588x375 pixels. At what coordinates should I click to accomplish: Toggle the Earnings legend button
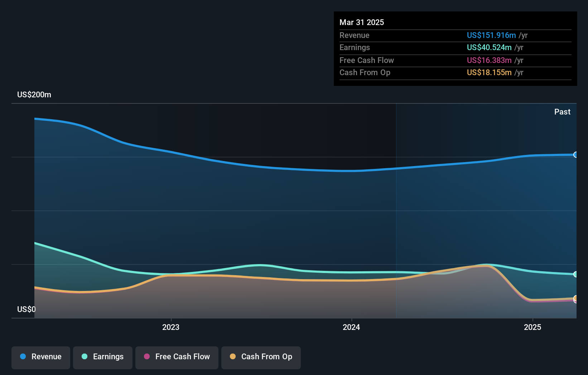(x=103, y=357)
